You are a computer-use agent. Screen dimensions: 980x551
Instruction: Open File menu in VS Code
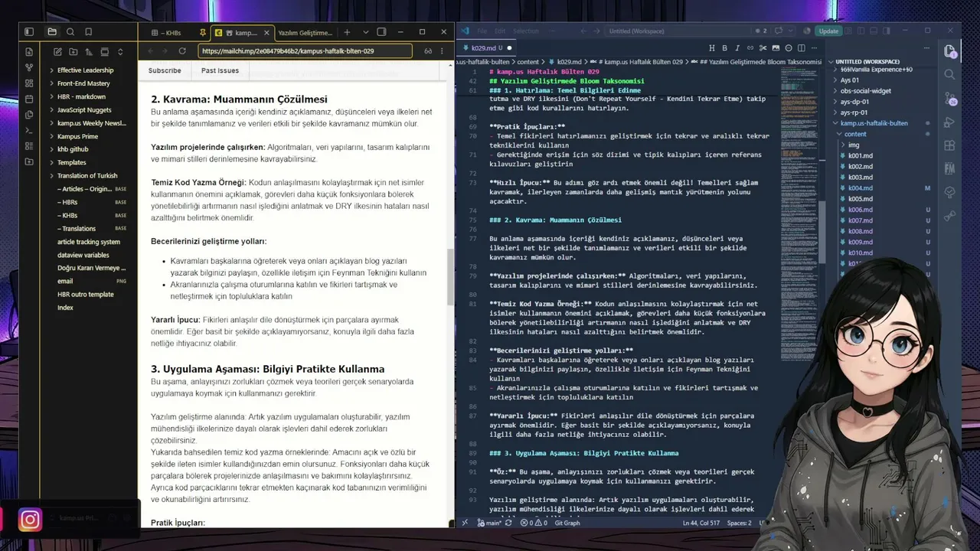[x=482, y=31]
